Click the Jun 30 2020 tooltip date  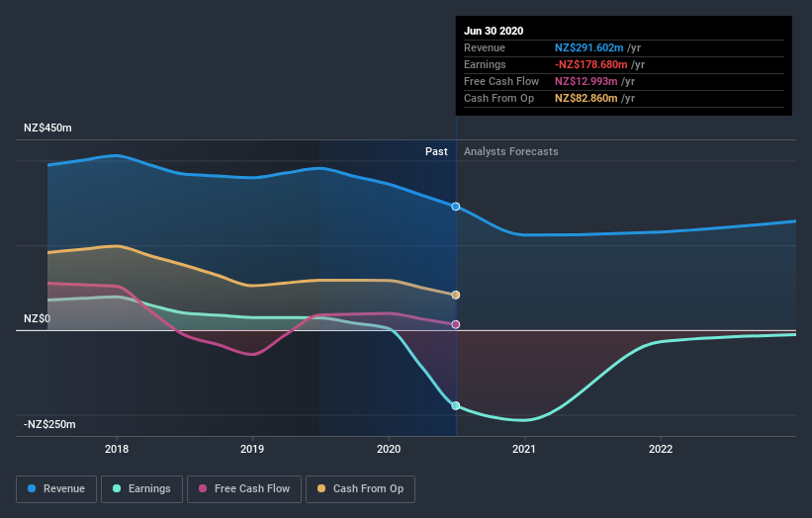point(494,31)
